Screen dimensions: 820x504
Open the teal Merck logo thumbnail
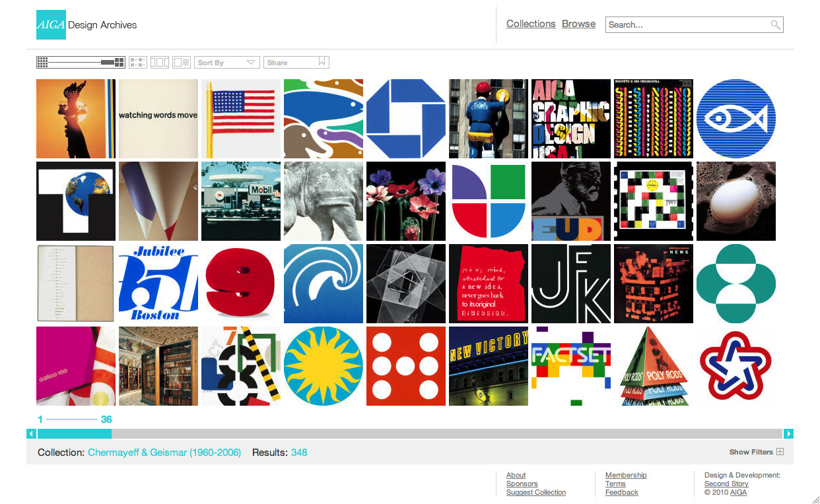[x=736, y=284]
